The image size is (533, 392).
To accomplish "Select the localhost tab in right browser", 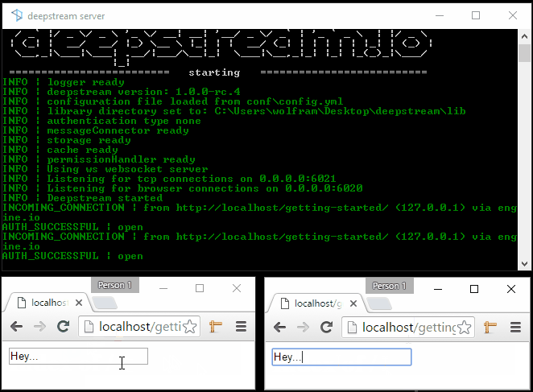I will [314, 303].
